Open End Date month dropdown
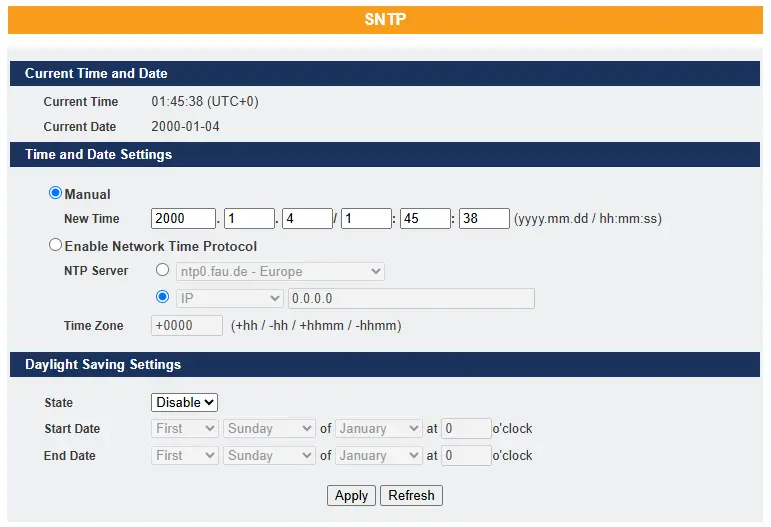This screenshot has height=527, width=771. point(379,456)
